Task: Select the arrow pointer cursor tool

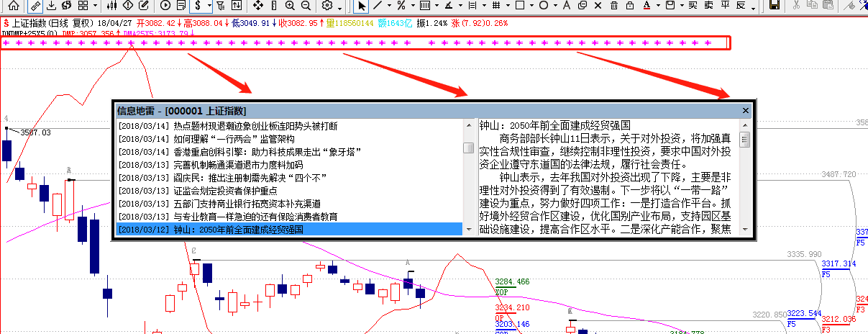Action: 362,6
